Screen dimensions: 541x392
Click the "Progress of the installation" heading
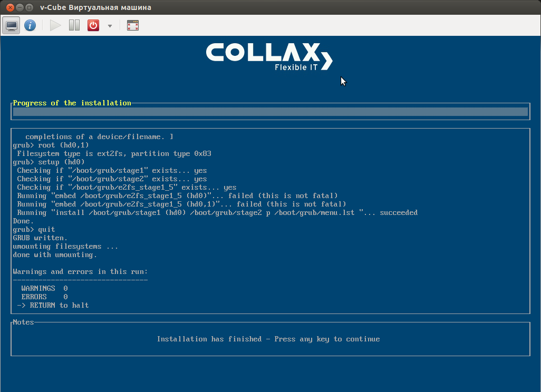[x=72, y=103]
